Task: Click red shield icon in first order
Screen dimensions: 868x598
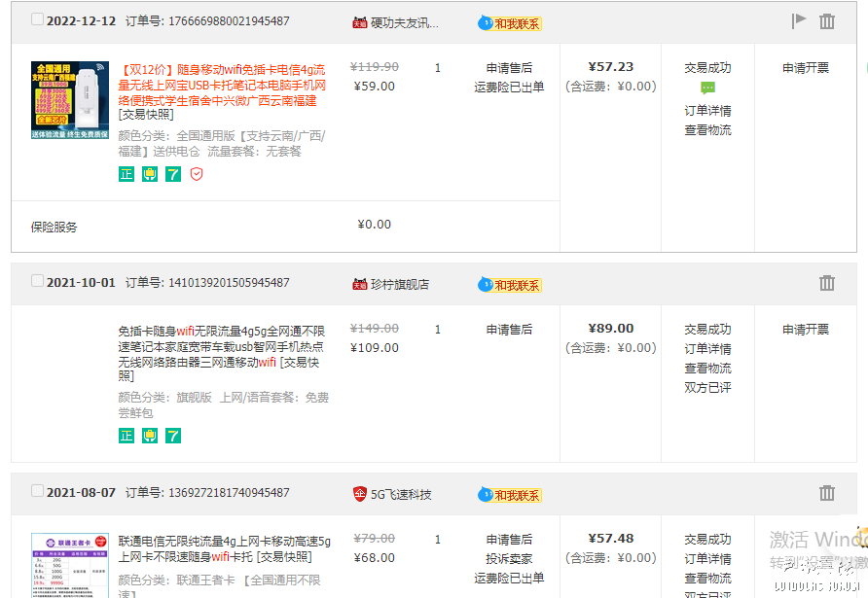Action: point(197,174)
